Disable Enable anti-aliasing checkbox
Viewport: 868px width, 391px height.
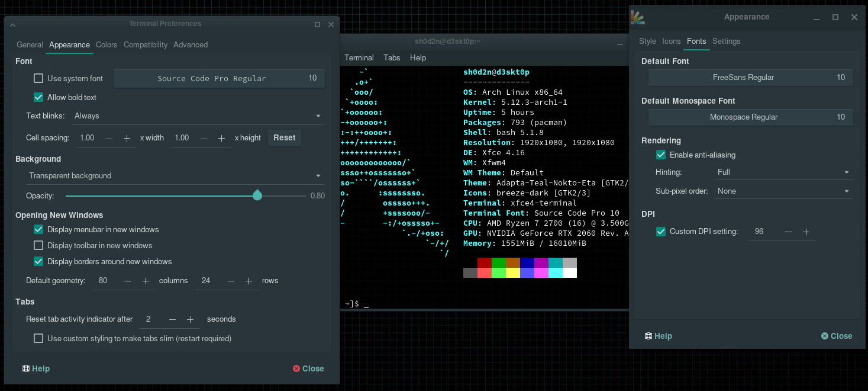point(661,155)
